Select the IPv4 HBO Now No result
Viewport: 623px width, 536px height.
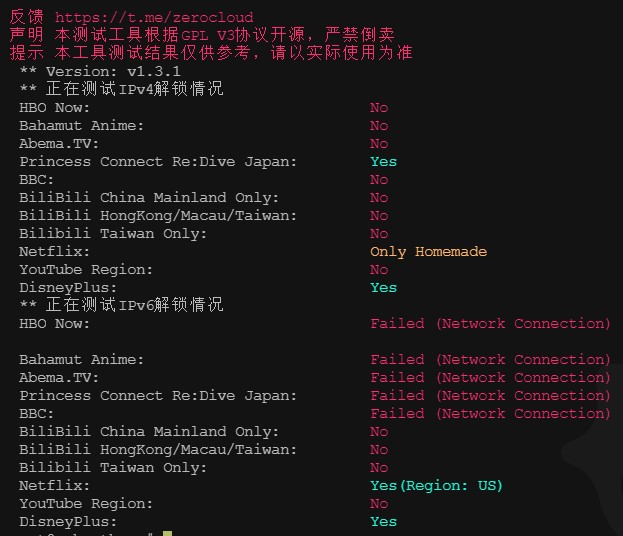click(x=379, y=108)
